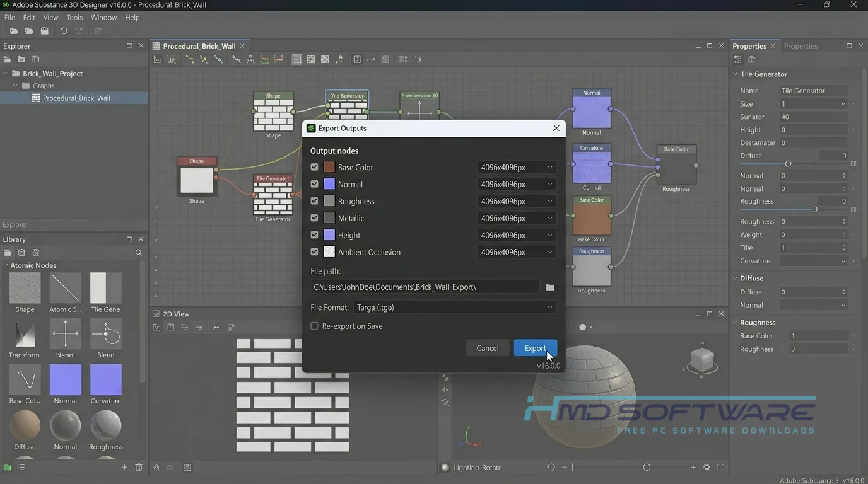Click the Sunator value field showing 40

[x=813, y=117]
